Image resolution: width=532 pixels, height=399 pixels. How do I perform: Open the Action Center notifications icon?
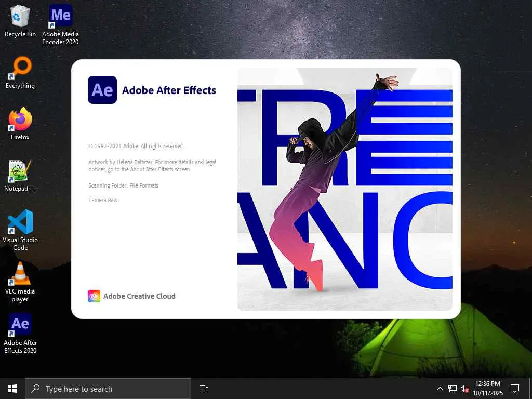(x=515, y=389)
